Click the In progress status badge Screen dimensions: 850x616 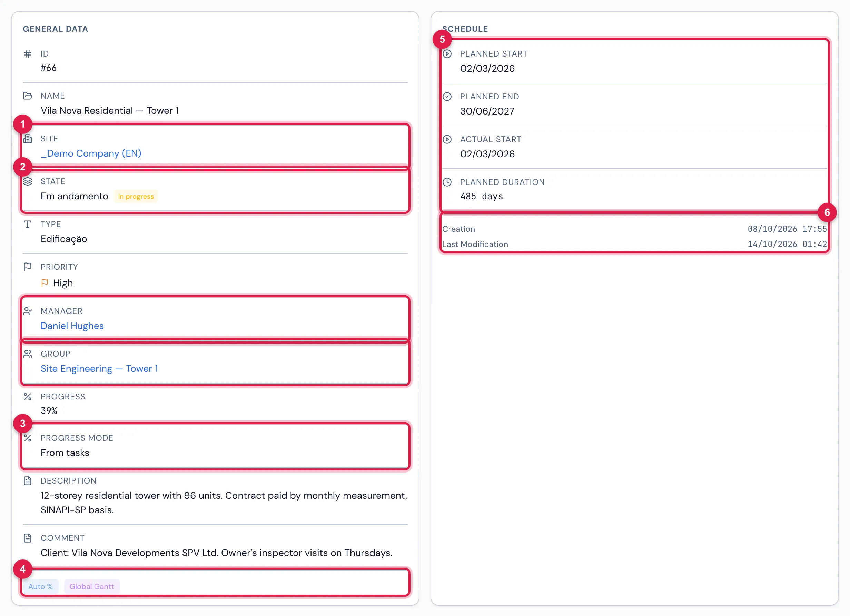click(x=136, y=196)
